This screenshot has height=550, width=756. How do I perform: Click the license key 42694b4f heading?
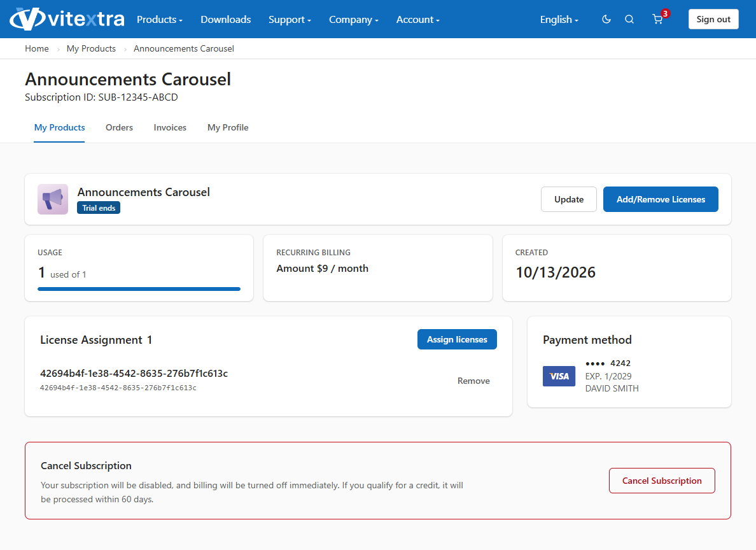[x=134, y=374]
